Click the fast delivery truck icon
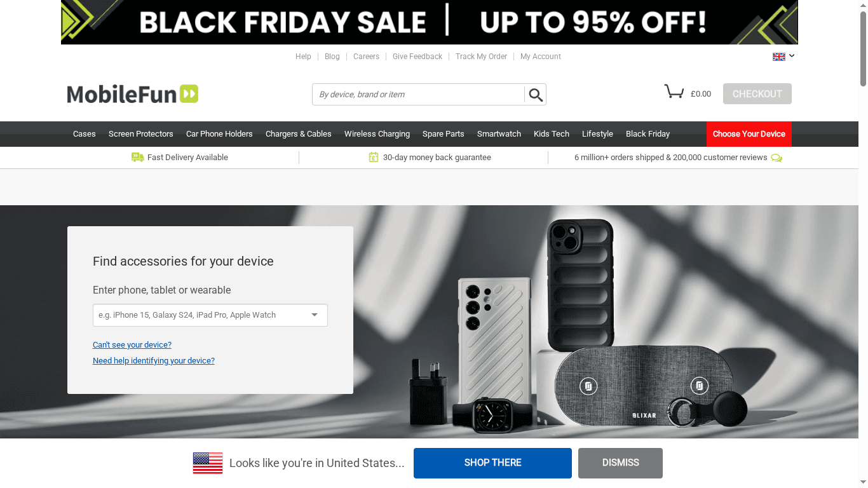 pos(138,157)
